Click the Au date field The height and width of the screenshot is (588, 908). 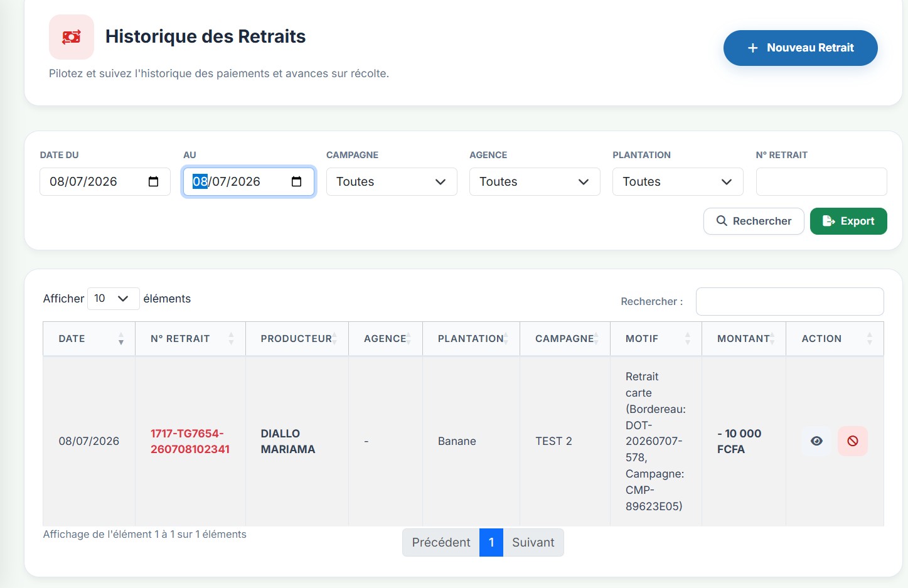(x=248, y=182)
